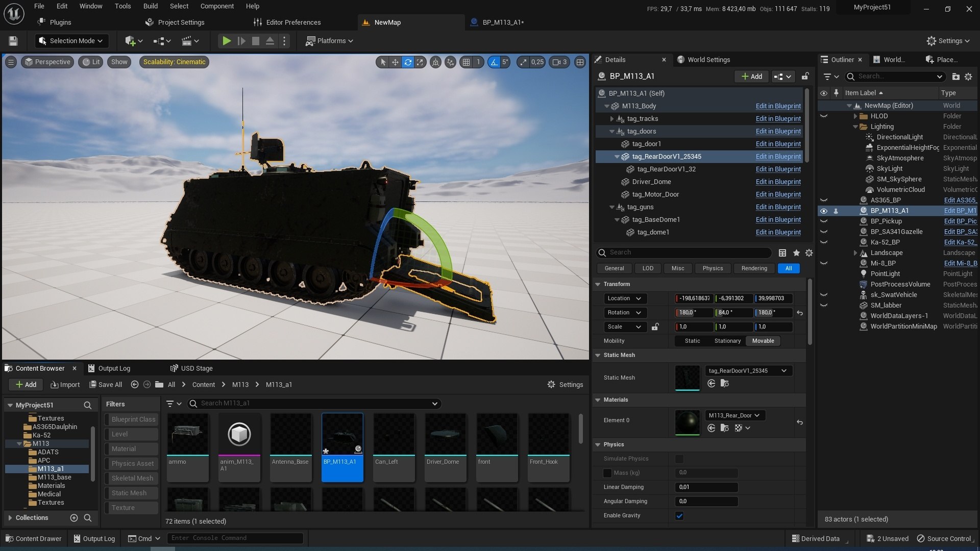
Task: Add new collection plus icon
Action: (x=74, y=518)
